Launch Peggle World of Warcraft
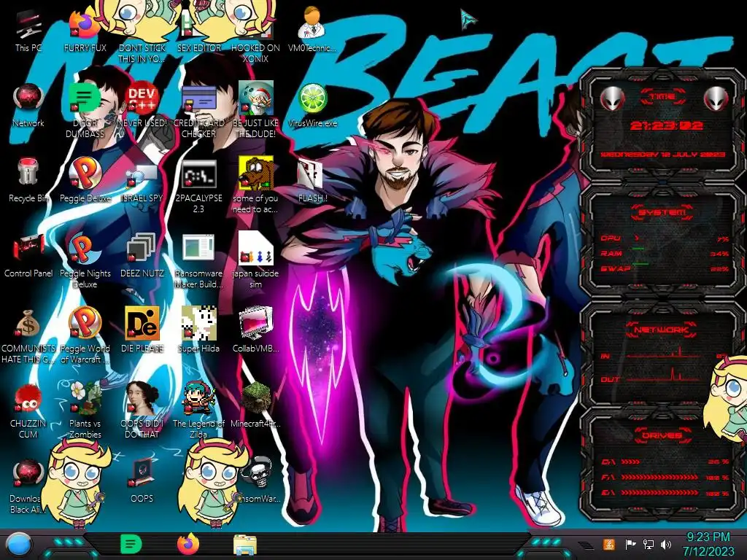747x560 pixels. click(x=85, y=324)
